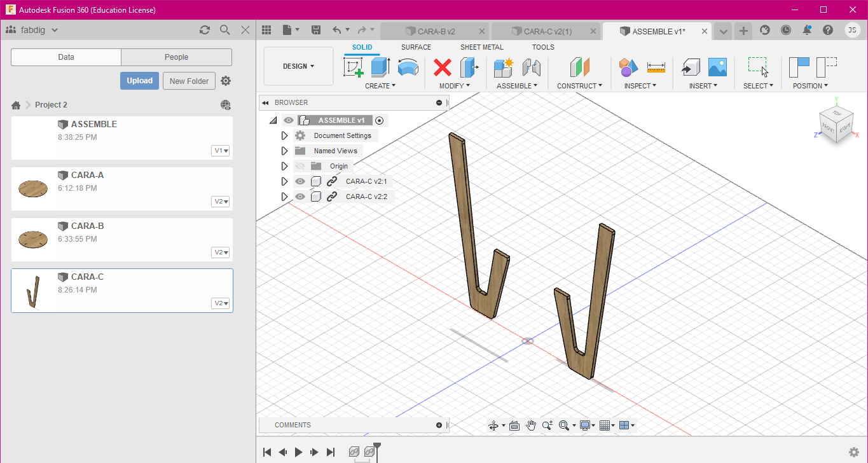This screenshot has width=868, height=463.
Task: Click the New Folder button
Action: click(189, 81)
